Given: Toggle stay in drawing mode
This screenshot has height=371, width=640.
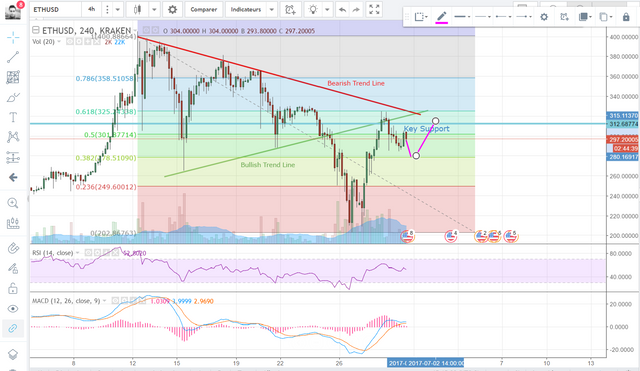Looking at the screenshot, I should click(x=13, y=268).
